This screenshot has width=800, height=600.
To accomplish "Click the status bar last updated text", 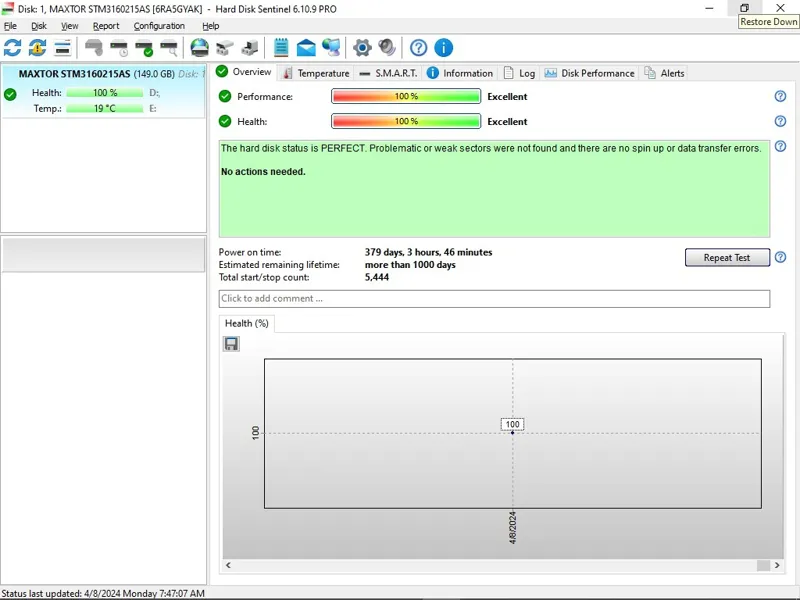I will [103, 593].
